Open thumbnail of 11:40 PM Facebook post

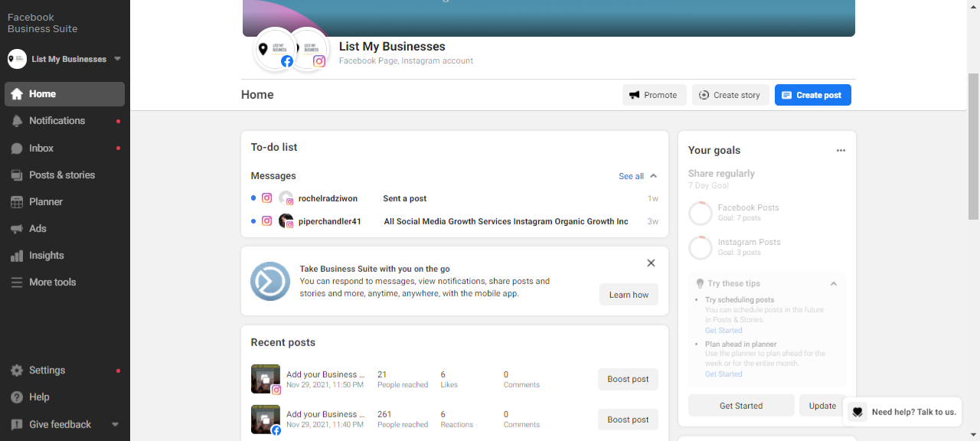(266, 420)
